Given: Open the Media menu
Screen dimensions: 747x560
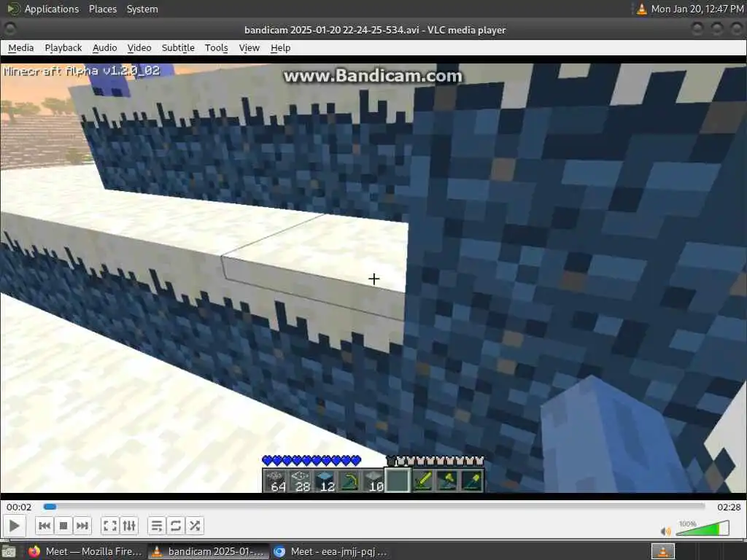Looking at the screenshot, I should [21, 47].
